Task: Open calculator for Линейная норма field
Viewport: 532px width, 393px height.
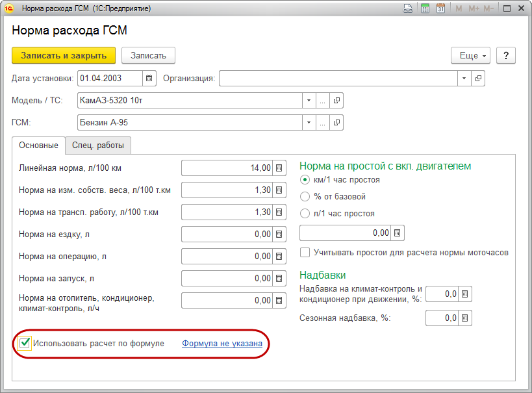Action: point(279,168)
